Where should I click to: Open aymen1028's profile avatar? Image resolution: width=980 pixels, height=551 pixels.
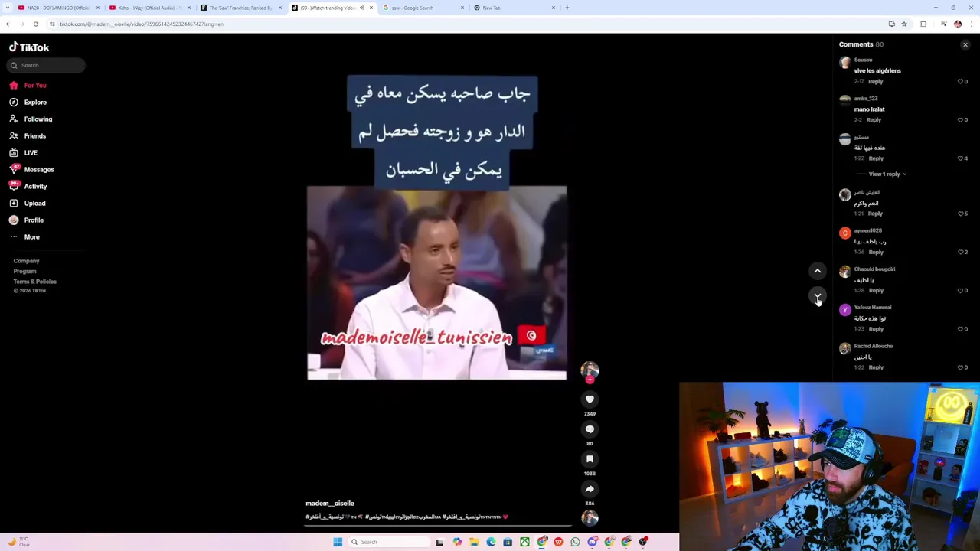(844, 233)
